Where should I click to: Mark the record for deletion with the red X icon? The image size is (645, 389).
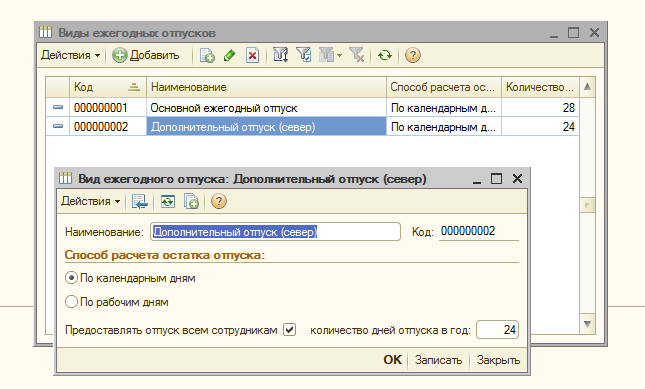tap(252, 55)
